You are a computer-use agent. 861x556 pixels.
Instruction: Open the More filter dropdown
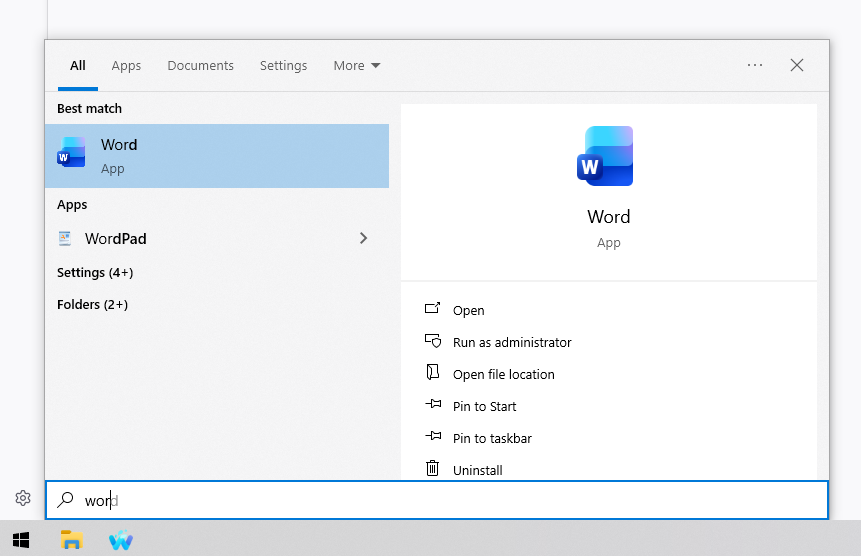356,65
